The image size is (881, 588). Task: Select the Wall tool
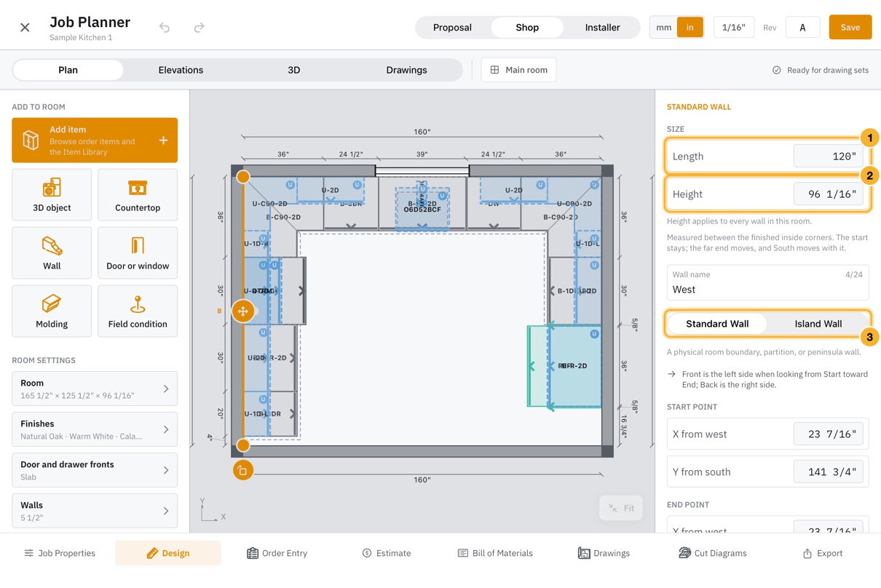tap(52, 253)
